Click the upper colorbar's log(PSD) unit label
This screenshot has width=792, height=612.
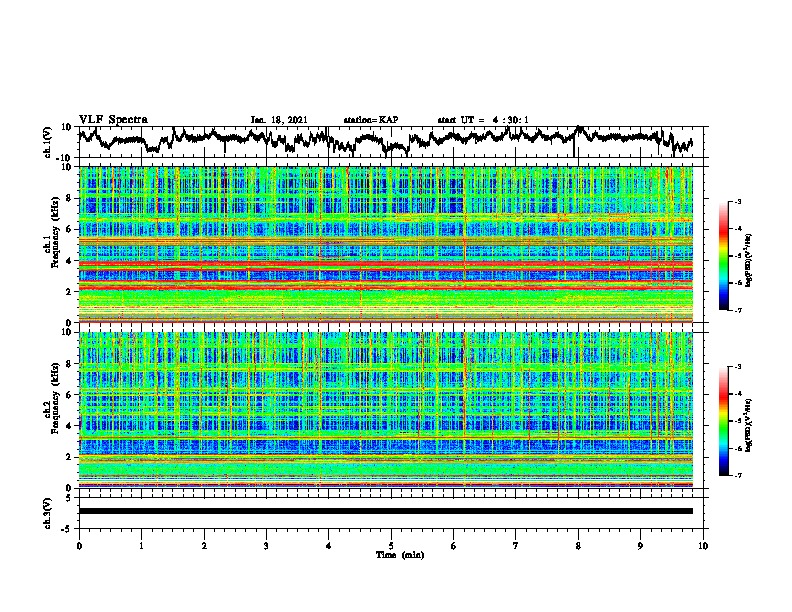(749, 260)
